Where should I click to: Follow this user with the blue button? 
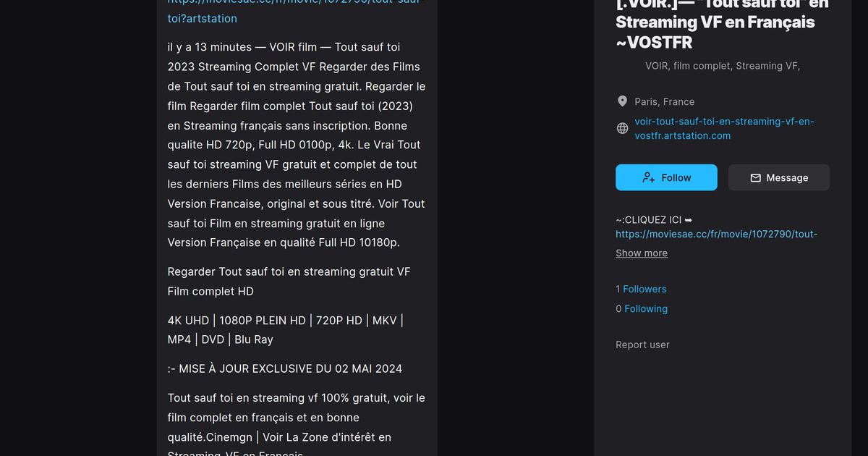coord(666,177)
